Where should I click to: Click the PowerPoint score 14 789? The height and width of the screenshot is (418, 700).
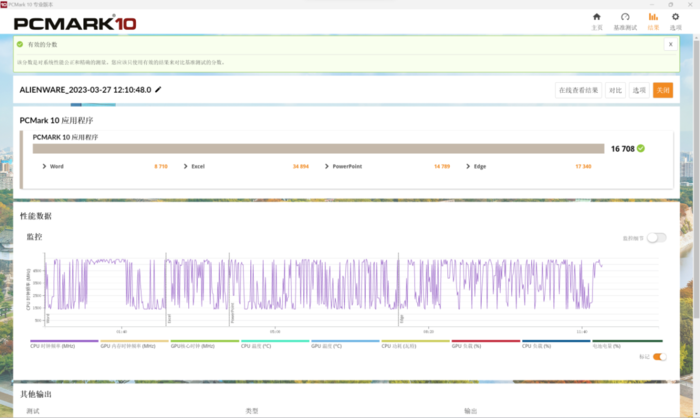(442, 166)
